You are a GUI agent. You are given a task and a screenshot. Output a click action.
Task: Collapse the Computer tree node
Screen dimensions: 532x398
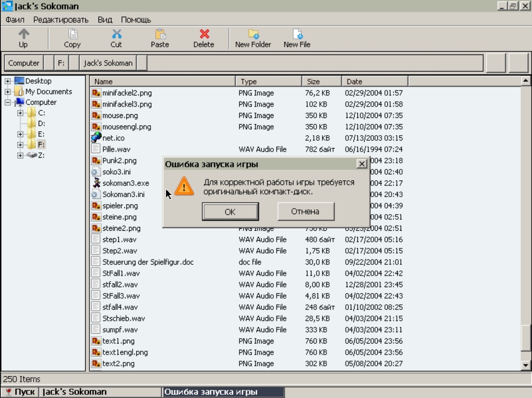tap(7, 102)
